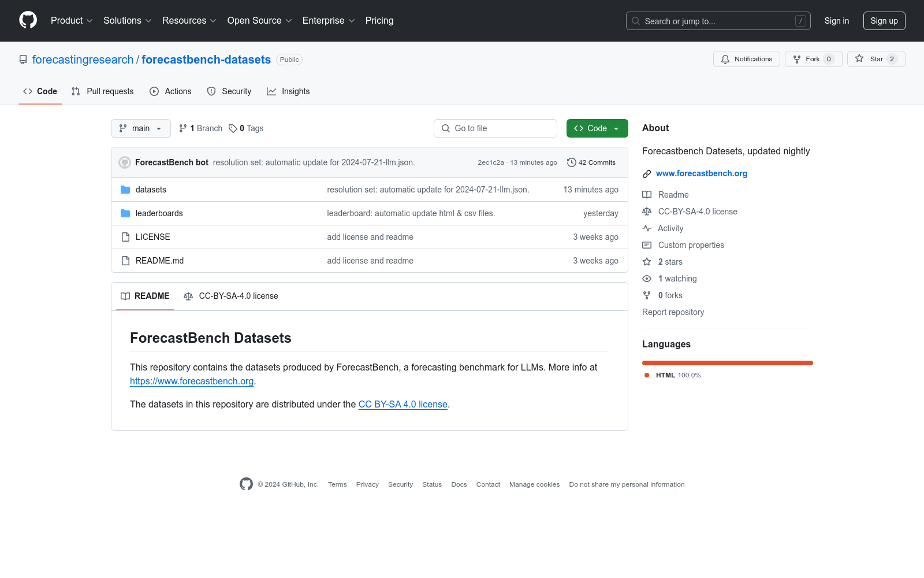Click the HTML language bar in Languages

tap(728, 363)
